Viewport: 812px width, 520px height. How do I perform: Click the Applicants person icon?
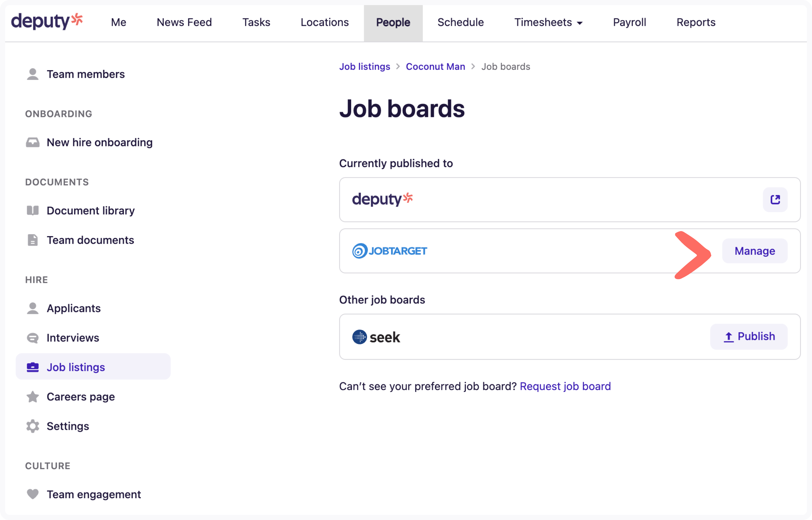click(33, 308)
